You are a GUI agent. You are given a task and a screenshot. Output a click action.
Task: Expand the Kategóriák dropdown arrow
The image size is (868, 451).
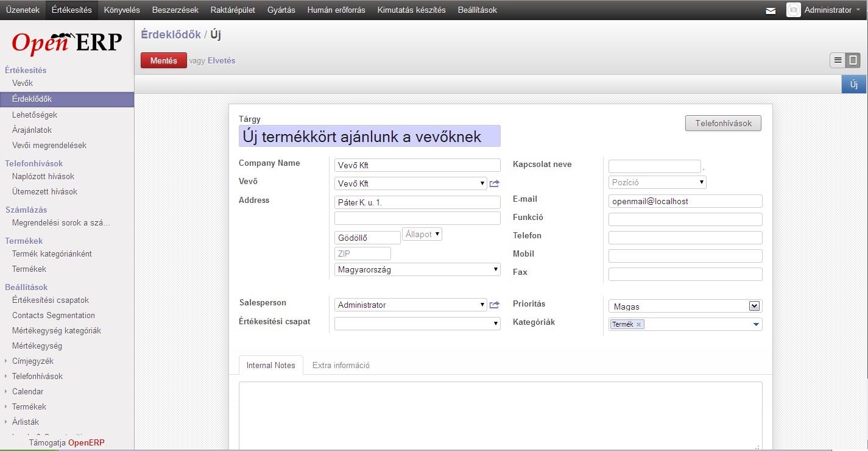(x=756, y=325)
